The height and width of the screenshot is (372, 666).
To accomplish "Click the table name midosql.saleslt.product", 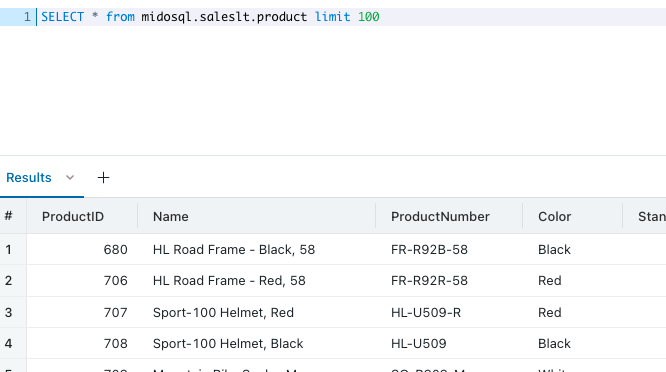I will coord(224,17).
